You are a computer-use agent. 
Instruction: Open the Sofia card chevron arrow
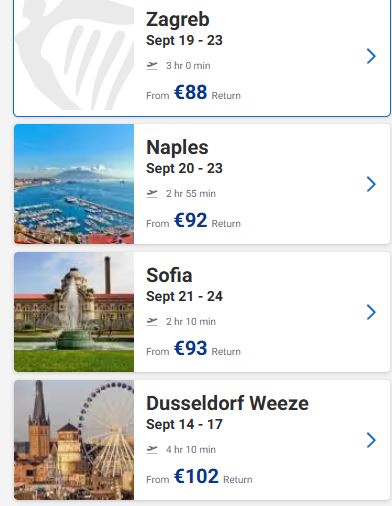coord(371,312)
